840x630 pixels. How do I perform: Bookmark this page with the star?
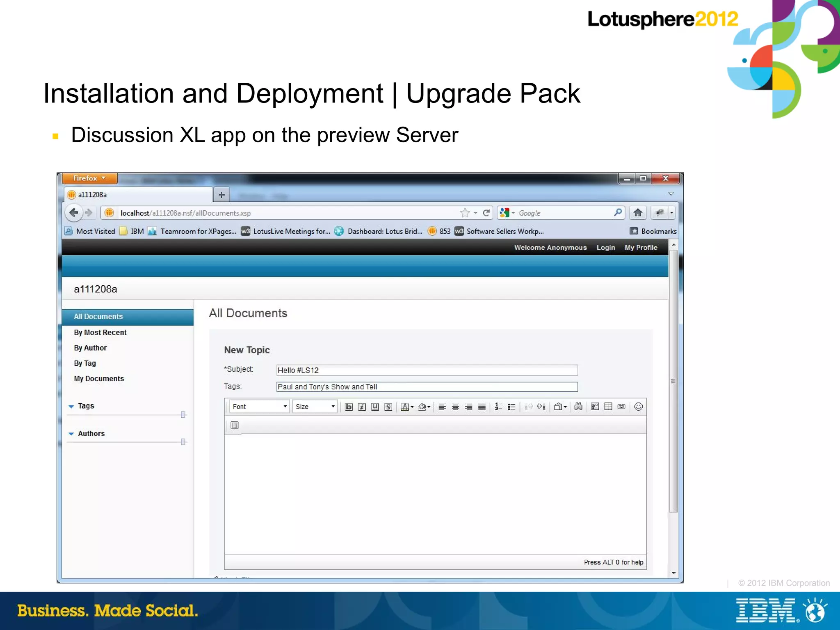[465, 213]
